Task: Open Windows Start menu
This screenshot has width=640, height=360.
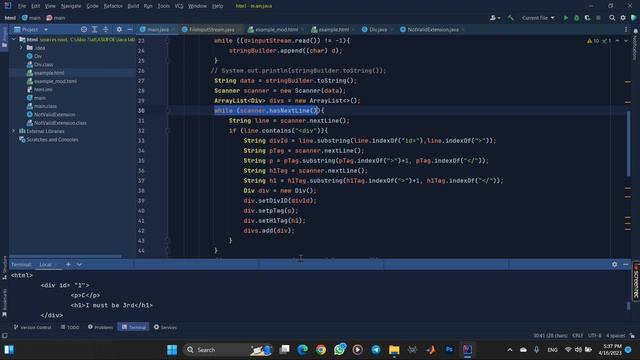Action: (x=172, y=350)
